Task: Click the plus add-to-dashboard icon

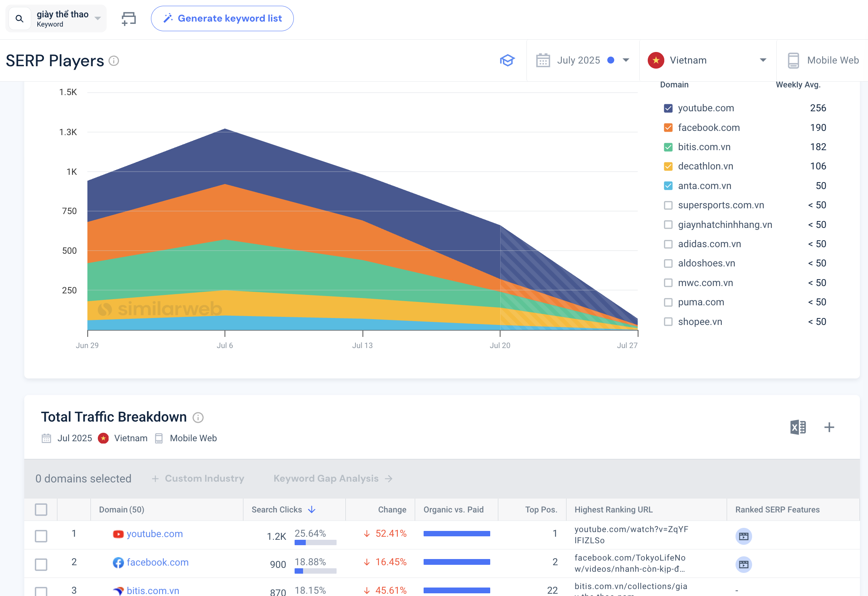Action: [829, 427]
